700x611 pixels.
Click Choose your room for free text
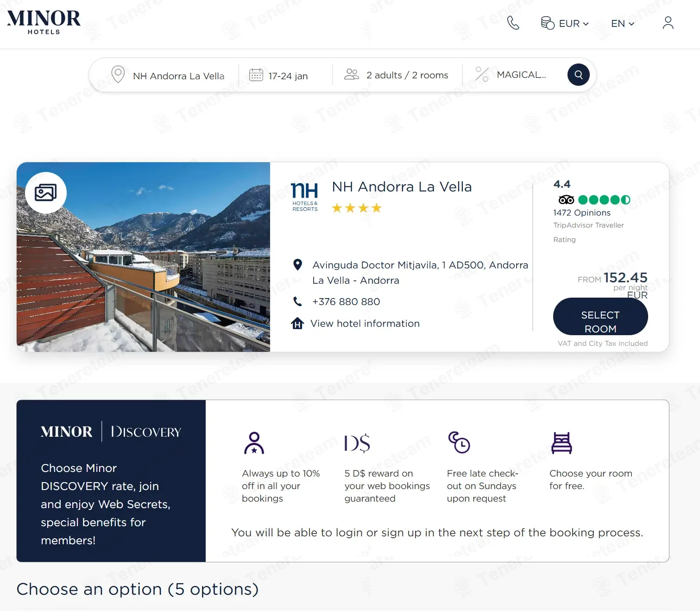coord(591,479)
